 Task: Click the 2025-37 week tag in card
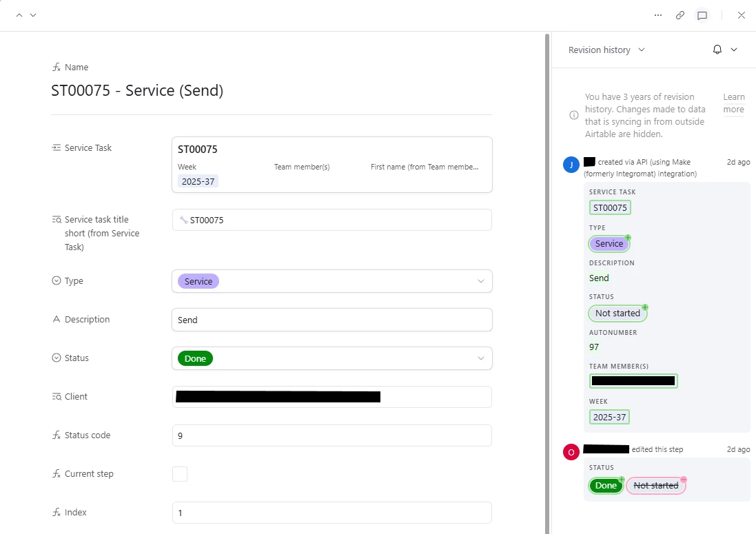point(198,181)
